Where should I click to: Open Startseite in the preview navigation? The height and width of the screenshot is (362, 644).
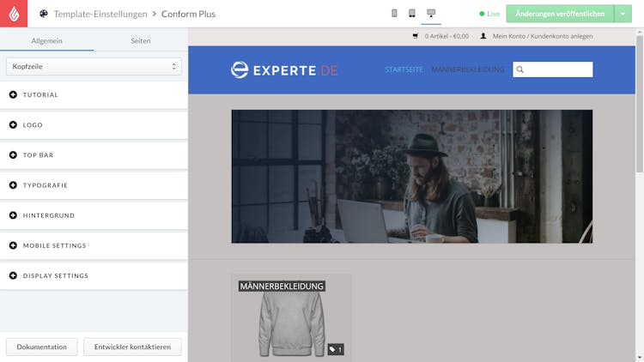[404, 69]
